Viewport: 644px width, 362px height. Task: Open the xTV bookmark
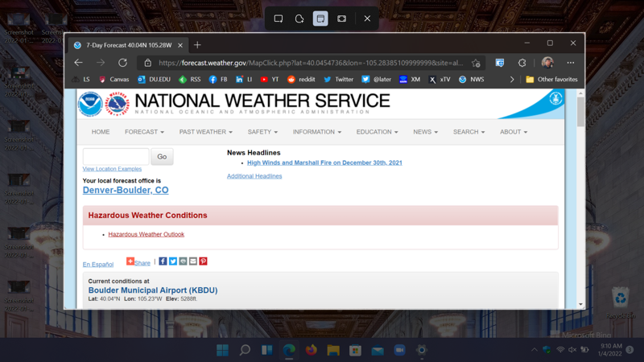tap(440, 80)
